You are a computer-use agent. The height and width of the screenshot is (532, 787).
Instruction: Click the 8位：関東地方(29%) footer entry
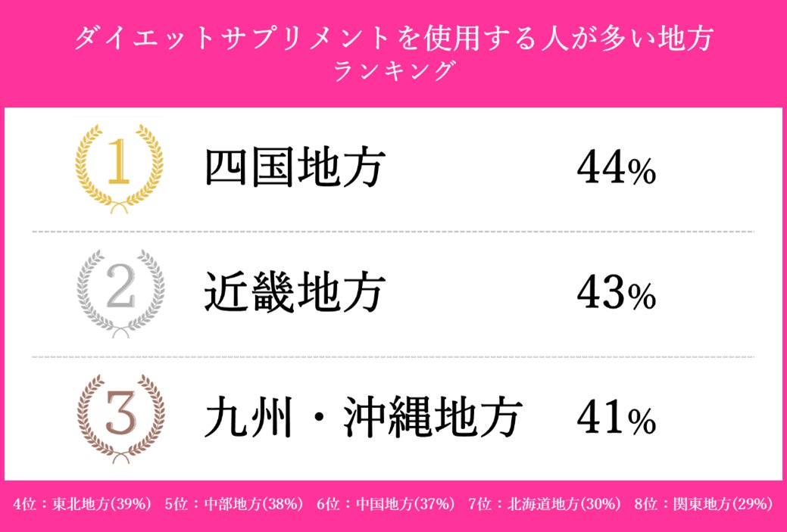704,504
